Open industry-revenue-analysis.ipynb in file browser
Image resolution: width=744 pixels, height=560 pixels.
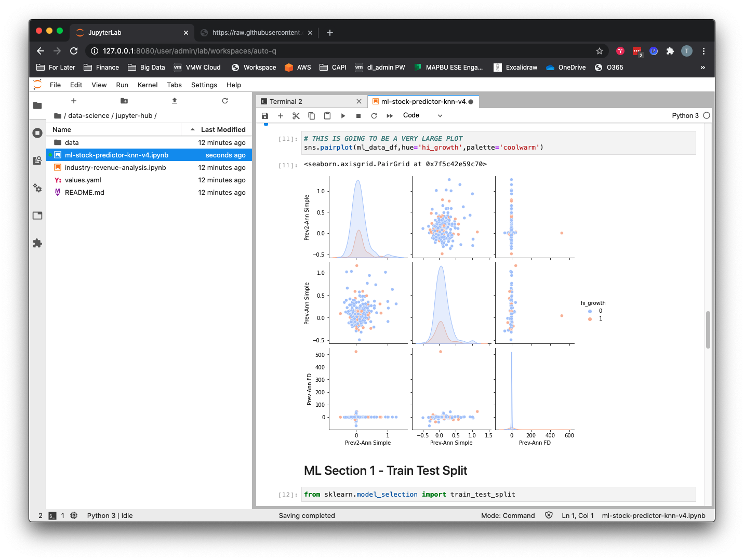click(x=115, y=167)
